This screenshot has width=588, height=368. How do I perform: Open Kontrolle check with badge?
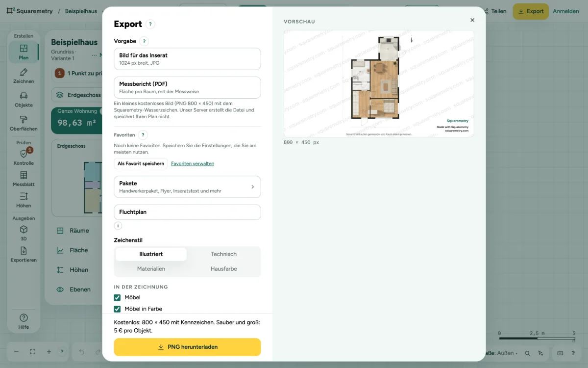tap(24, 158)
